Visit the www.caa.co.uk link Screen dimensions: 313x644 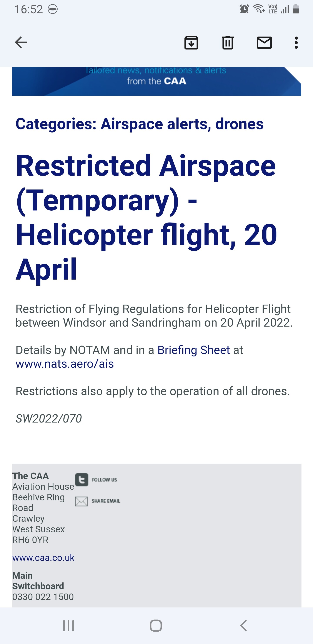click(x=43, y=557)
